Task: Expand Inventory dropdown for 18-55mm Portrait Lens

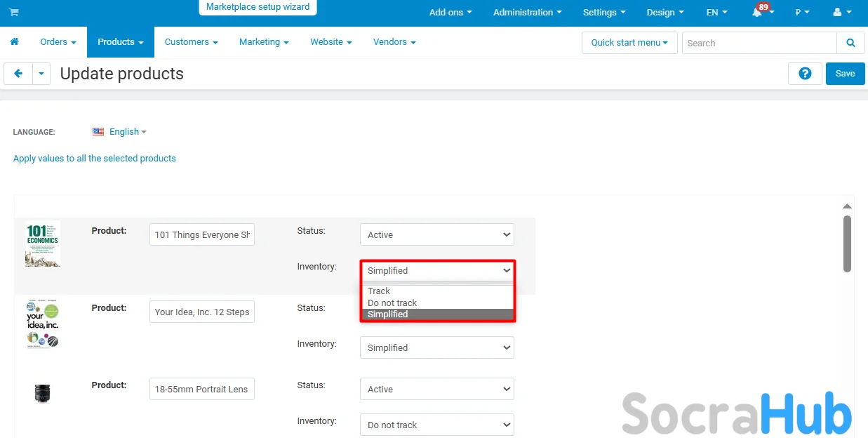Action: pyautogui.click(x=436, y=425)
